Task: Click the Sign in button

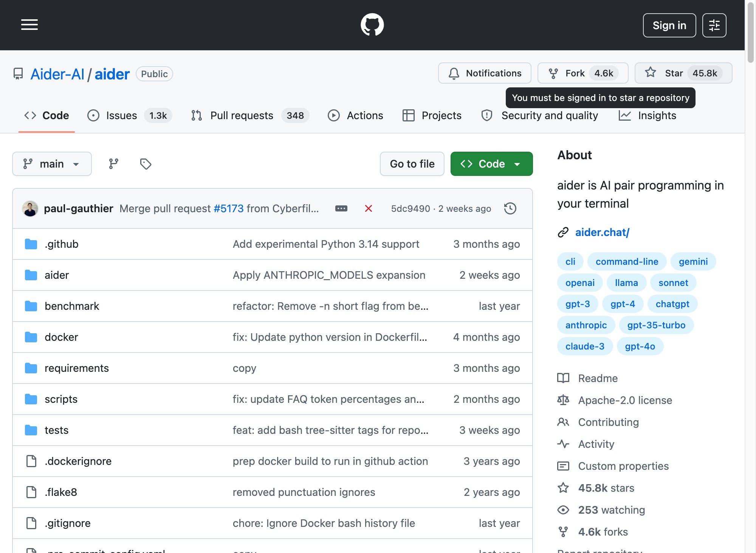Action: pyautogui.click(x=669, y=25)
